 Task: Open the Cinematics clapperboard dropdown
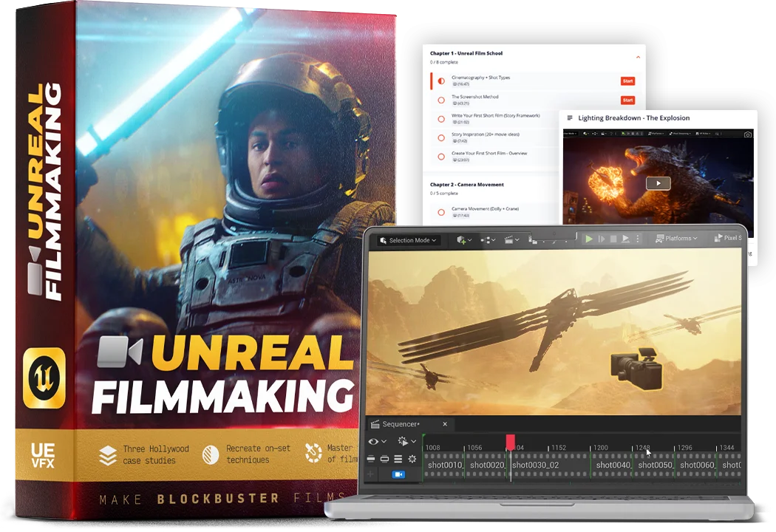coord(511,240)
